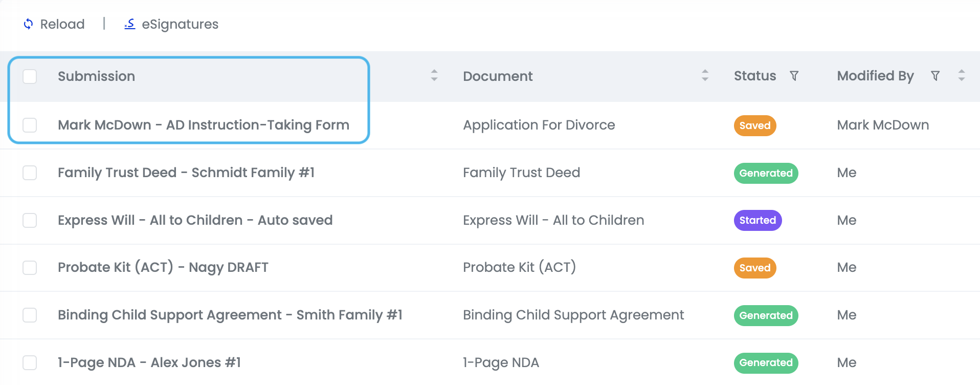Sort by the Modified By column arrows
Viewport: 980px width, 385px height.
(962, 76)
